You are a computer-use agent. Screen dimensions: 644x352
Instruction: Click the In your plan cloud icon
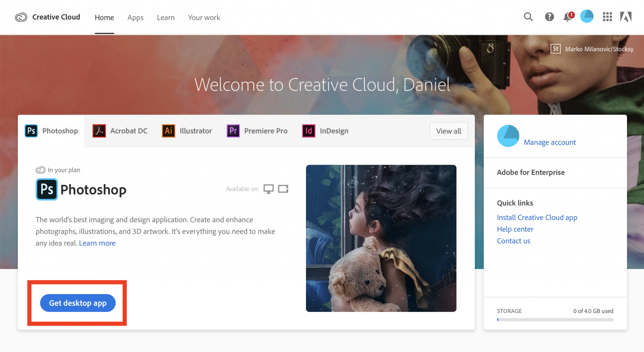click(x=41, y=170)
